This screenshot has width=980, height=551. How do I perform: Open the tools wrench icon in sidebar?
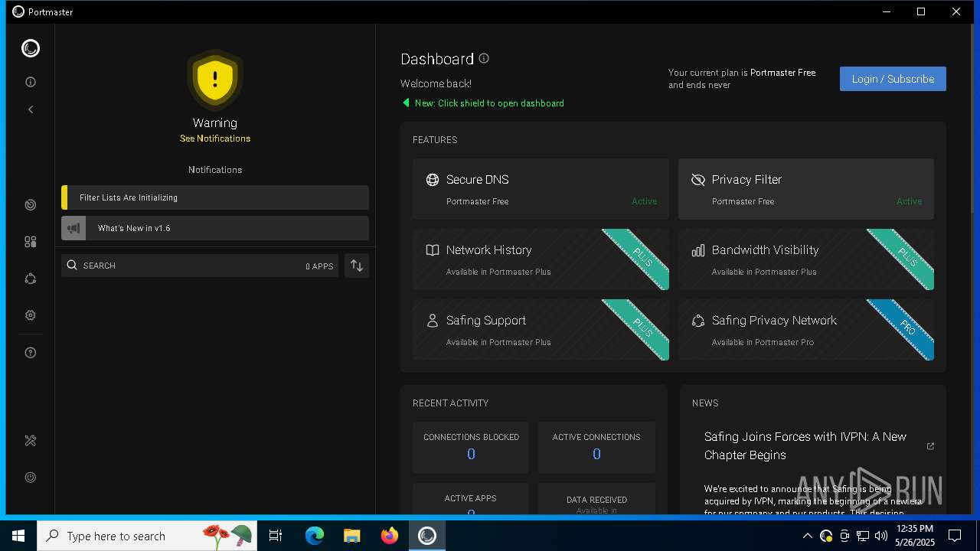[31, 441]
